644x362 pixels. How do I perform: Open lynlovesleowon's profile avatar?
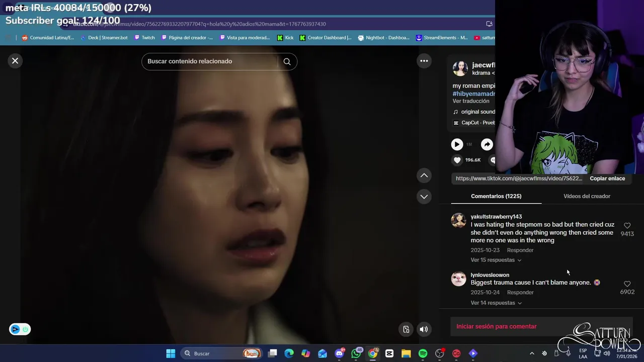pyautogui.click(x=458, y=279)
